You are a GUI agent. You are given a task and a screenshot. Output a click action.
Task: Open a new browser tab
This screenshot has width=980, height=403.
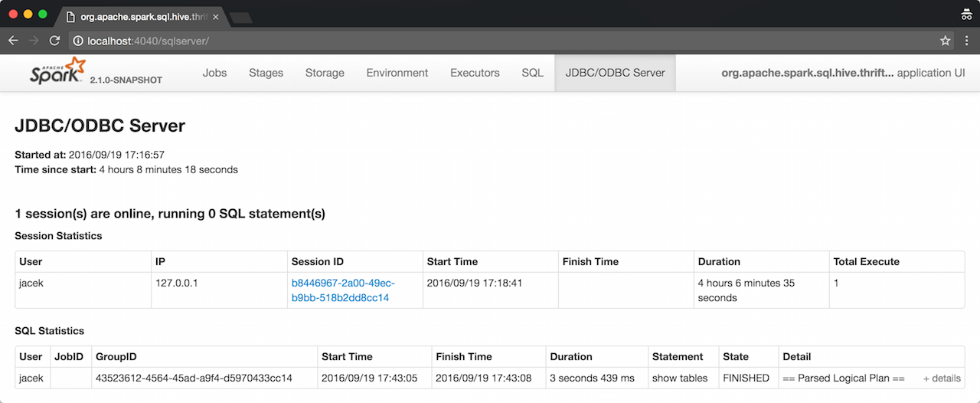241,17
